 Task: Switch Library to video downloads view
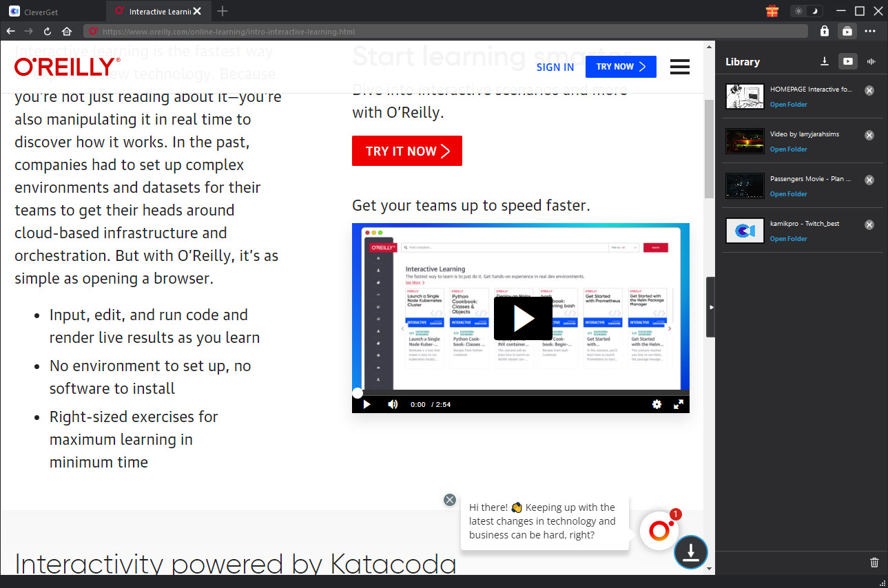(x=847, y=61)
